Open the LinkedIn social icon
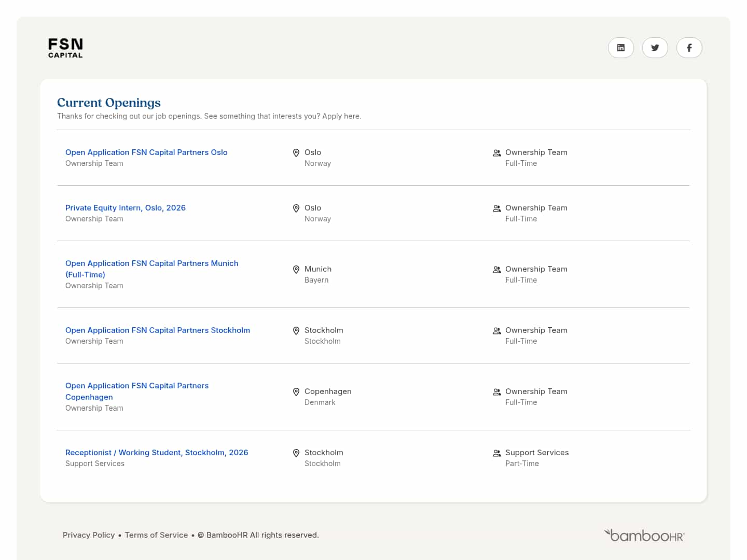The image size is (747, 560). (621, 48)
